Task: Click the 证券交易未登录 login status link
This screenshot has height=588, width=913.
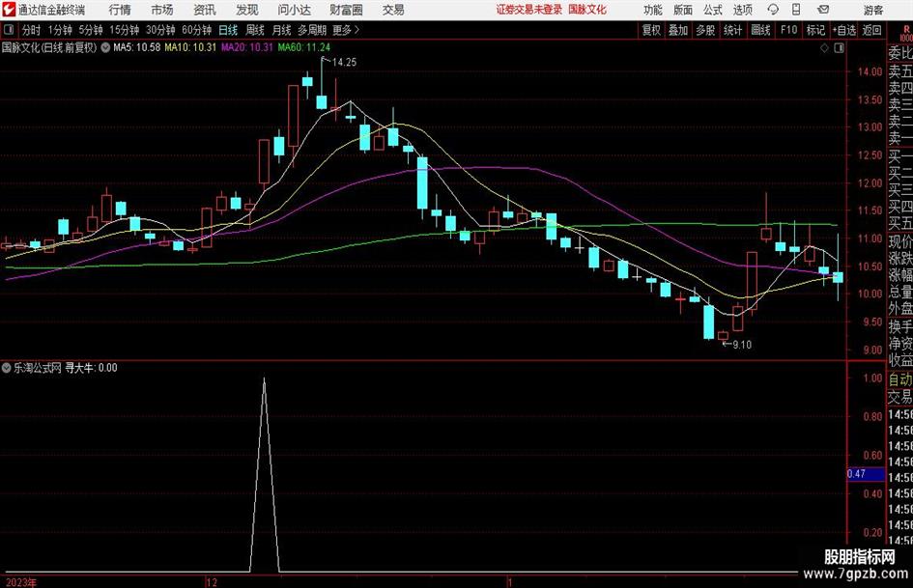Action: [x=529, y=10]
